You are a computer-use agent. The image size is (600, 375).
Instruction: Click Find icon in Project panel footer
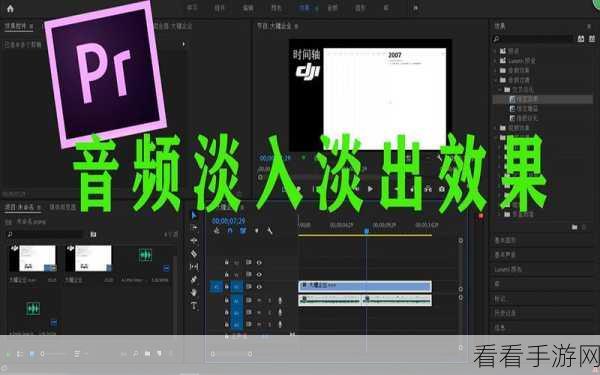(x=135, y=354)
